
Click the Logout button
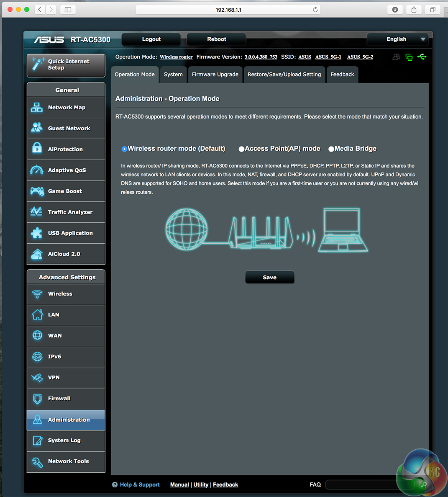coord(151,39)
